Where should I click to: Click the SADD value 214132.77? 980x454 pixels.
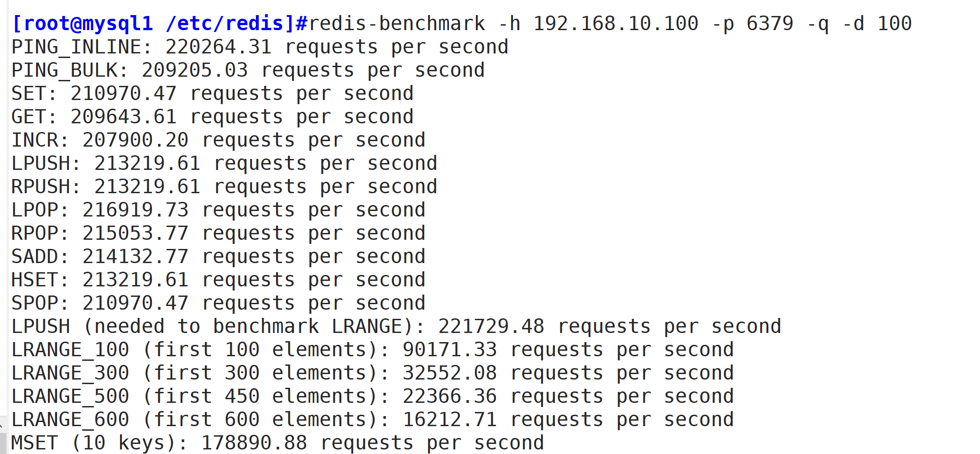coord(136,257)
